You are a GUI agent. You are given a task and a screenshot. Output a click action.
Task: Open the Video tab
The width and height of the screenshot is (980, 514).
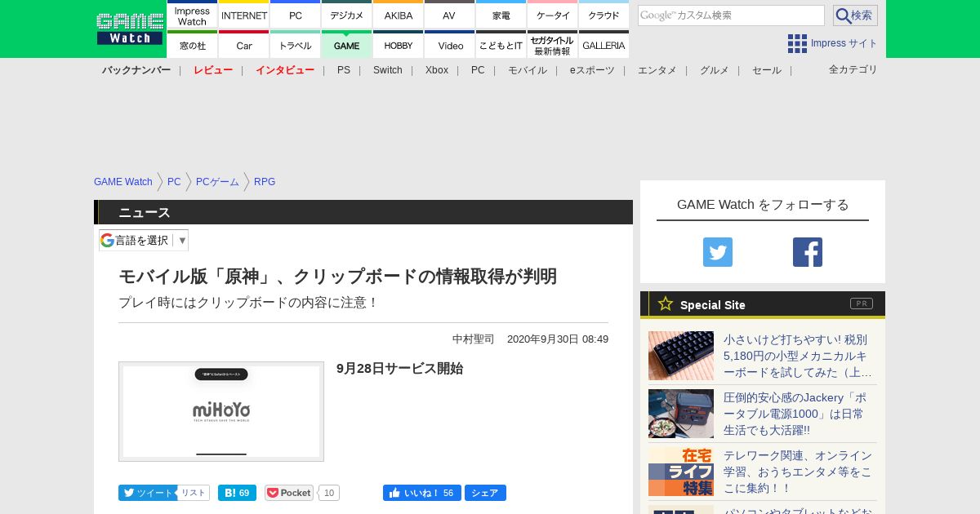449,45
